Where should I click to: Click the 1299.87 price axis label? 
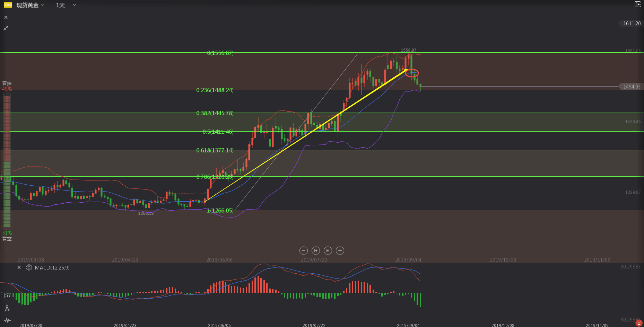point(633,192)
